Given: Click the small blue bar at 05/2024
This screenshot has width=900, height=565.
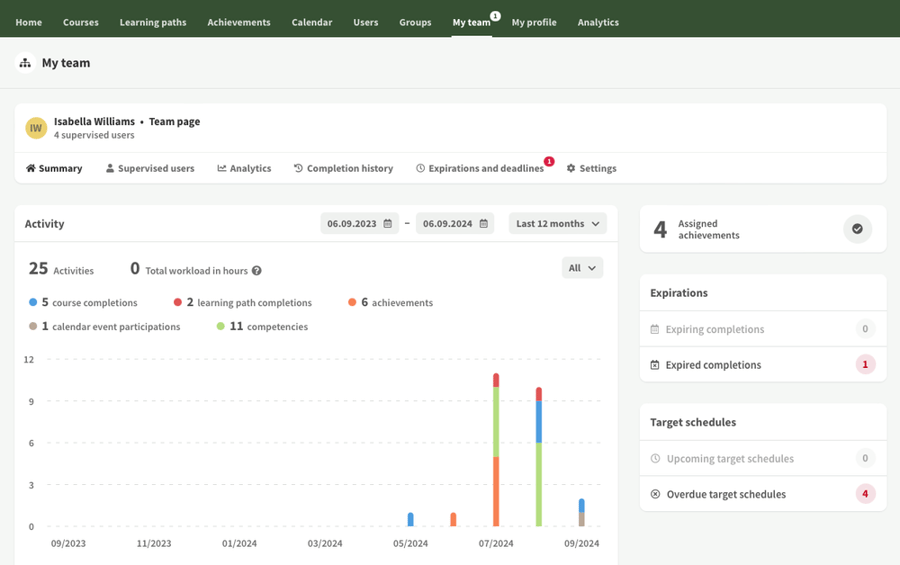Looking at the screenshot, I should click(410, 519).
